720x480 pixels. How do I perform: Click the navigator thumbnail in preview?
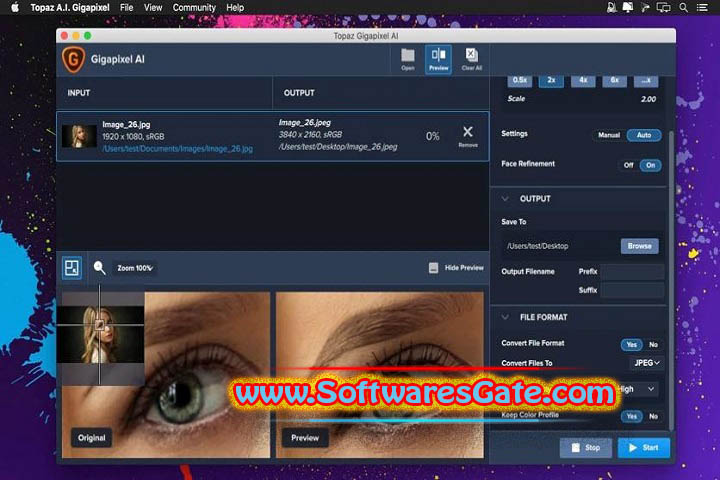[x=100, y=334]
